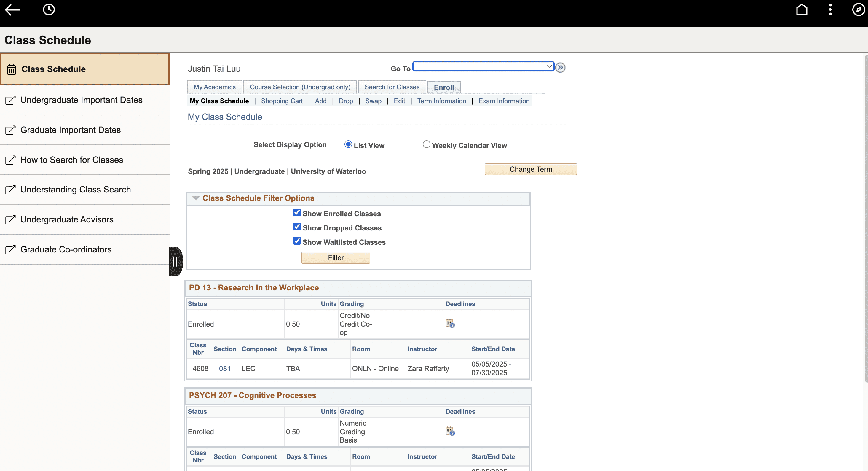The width and height of the screenshot is (868, 471).
Task: Go to Home icon
Action: [802, 10]
